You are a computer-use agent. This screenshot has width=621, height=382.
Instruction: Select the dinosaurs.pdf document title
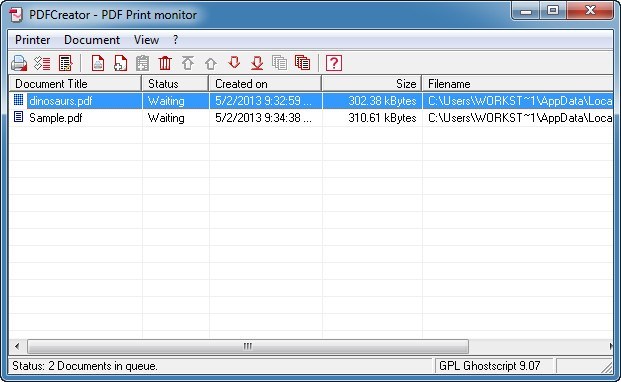pyautogui.click(x=61, y=101)
